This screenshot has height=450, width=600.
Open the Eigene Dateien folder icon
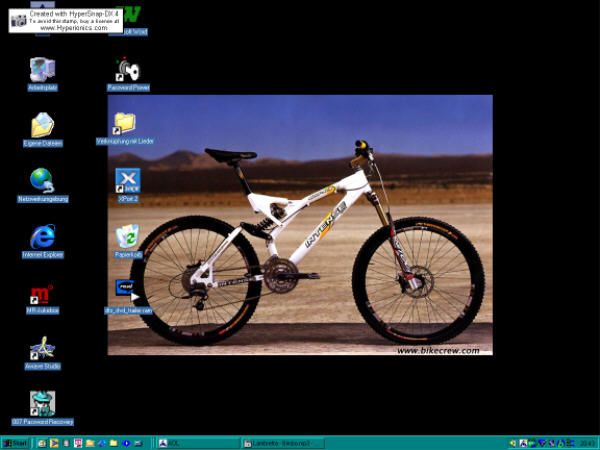[x=42, y=126]
